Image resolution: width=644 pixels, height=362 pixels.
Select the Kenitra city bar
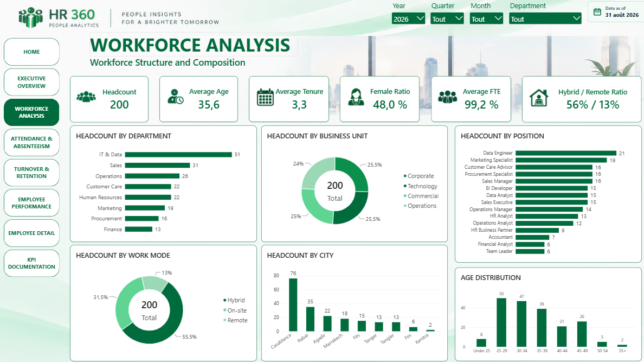click(x=430, y=331)
